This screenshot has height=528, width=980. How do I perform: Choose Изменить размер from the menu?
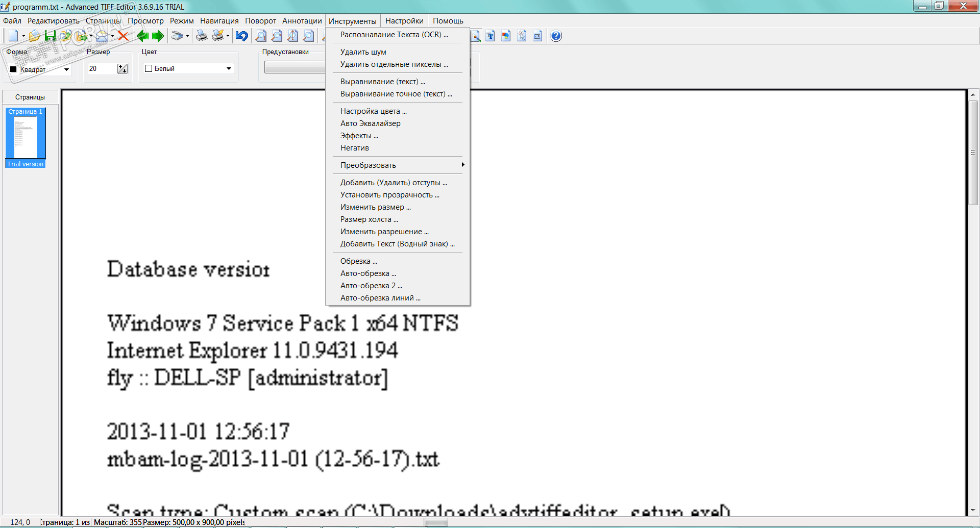click(398, 207)
